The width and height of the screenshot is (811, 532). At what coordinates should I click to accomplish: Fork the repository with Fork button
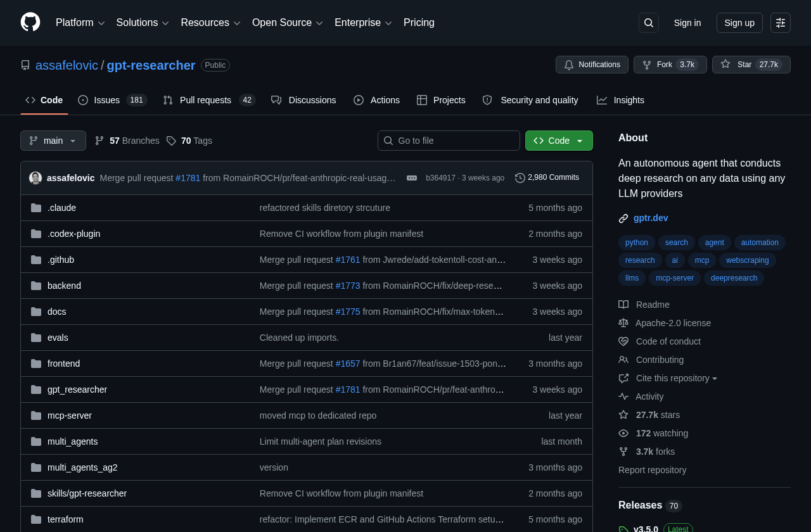[x=670, y=65]
